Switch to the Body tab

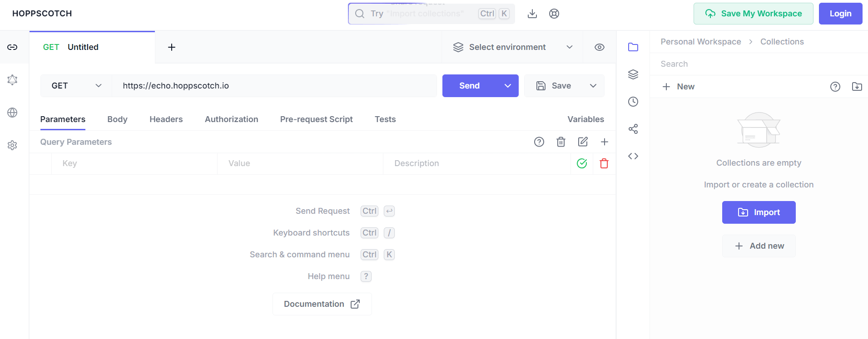117,119
